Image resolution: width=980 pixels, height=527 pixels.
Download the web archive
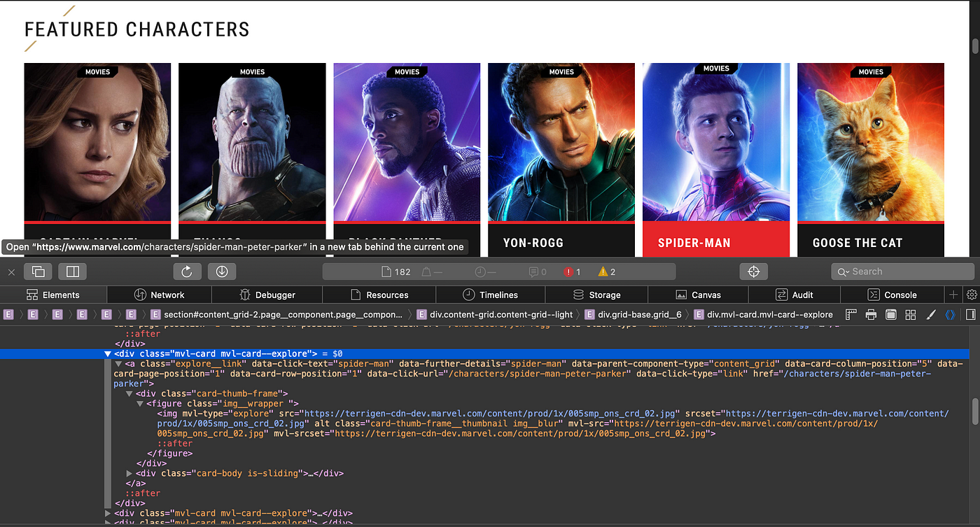pyautogui.click(x=222, y=272)
